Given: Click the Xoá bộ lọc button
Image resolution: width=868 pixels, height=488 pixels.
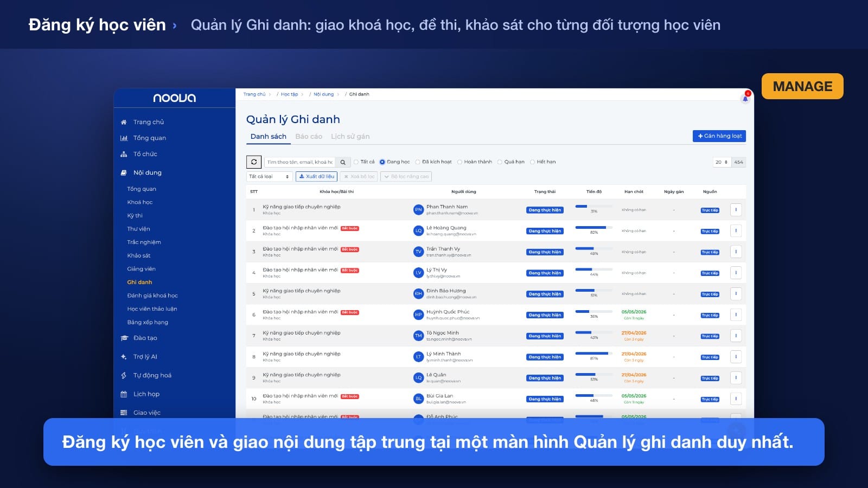Looking at the screenshot, I should tap(359, 176).
